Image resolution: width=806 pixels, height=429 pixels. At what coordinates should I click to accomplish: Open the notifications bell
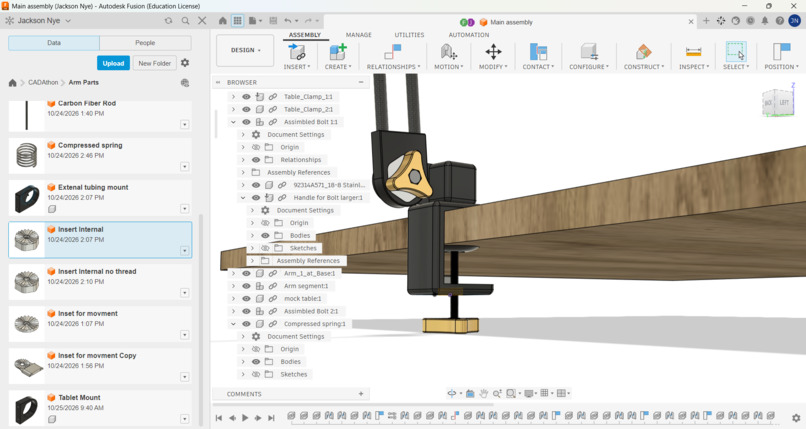765,21
